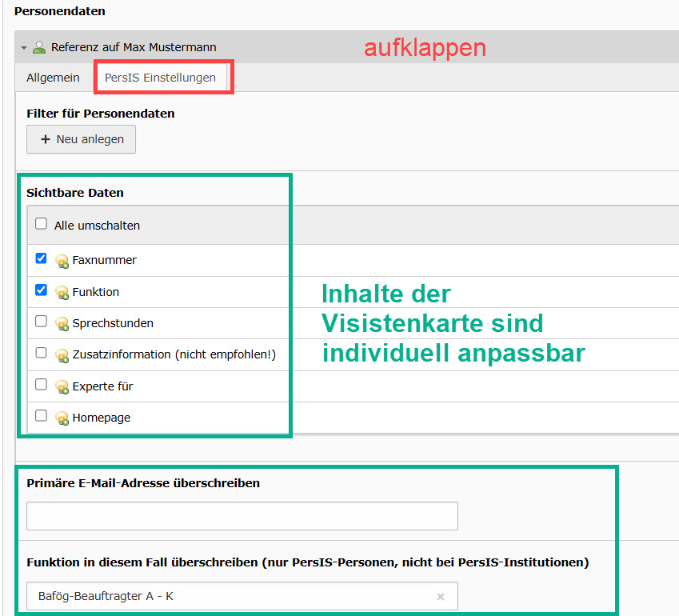Click the lightbulb icon next to Homepage
The height and width of the screenshot is (616, 679).
[62, 418]
